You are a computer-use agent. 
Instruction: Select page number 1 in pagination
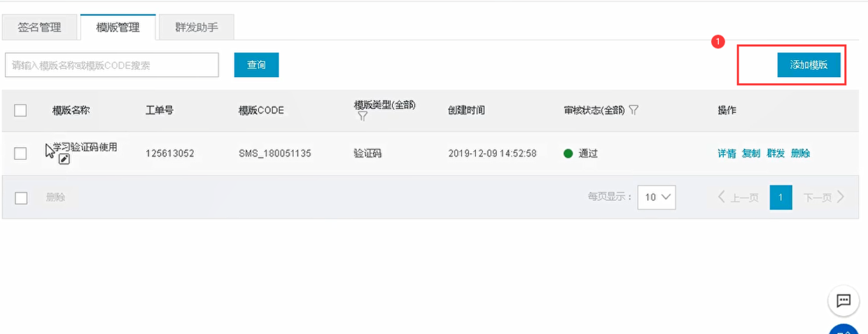[780, 197]
